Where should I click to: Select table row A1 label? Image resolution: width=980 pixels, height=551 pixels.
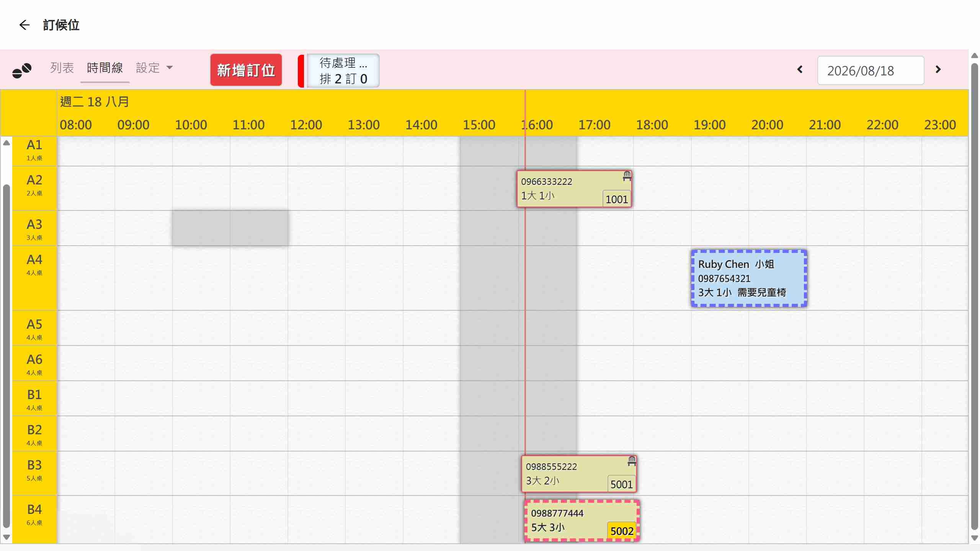pos(34,150)
